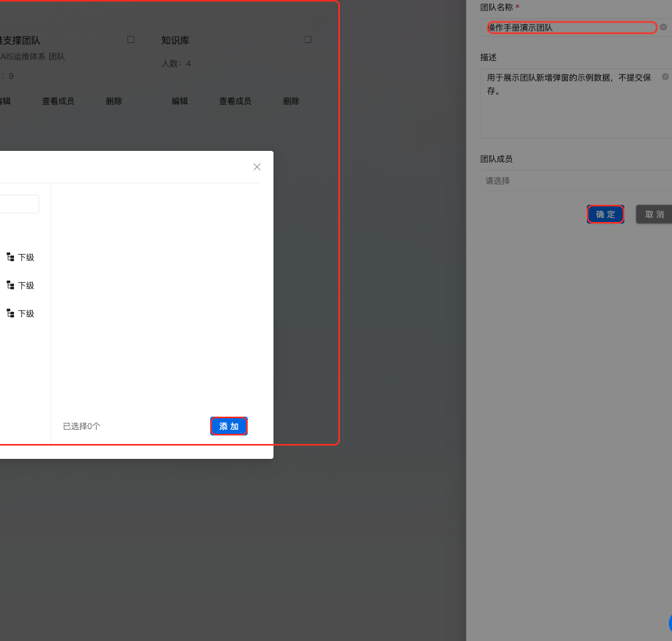672x641 pixels.
Task: Click 删除 on the 支撑团队 card
Action: point(114,102)
